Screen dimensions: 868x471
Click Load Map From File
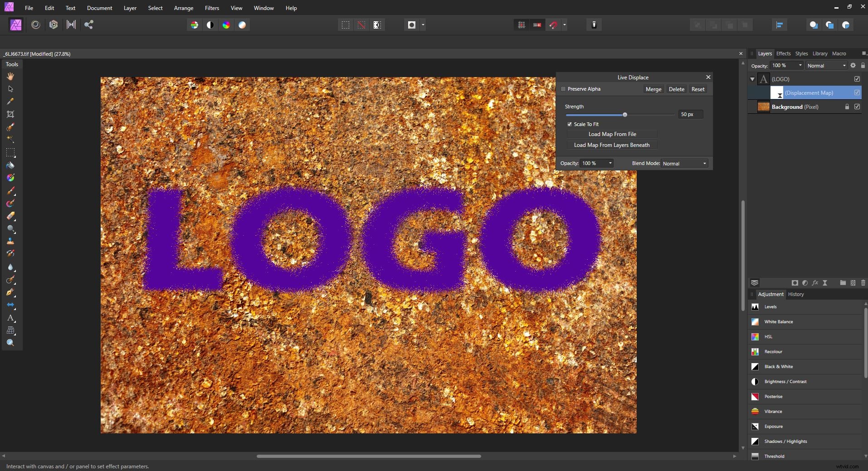(x=612, y=134)
